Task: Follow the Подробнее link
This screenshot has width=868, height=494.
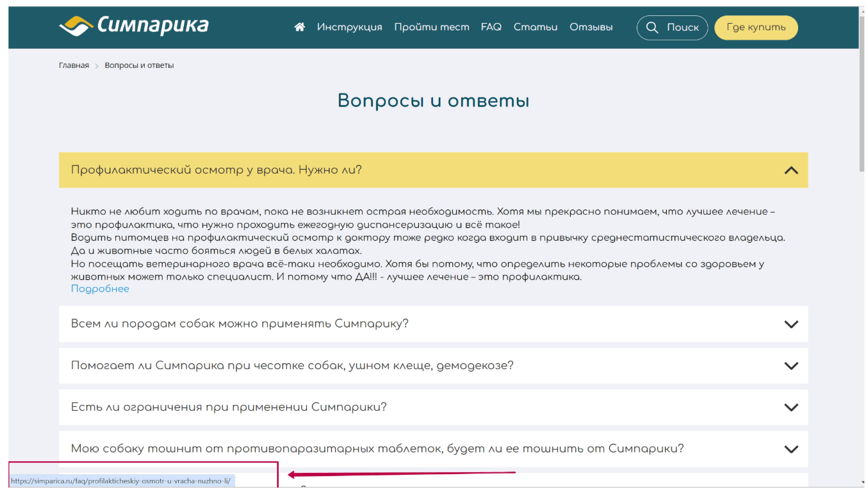Action: (100, 289)
